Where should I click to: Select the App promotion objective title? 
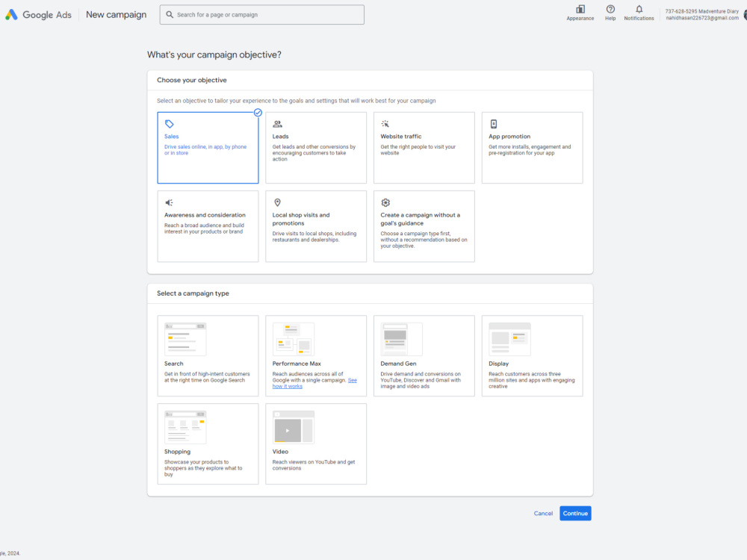tap(509, 136)
